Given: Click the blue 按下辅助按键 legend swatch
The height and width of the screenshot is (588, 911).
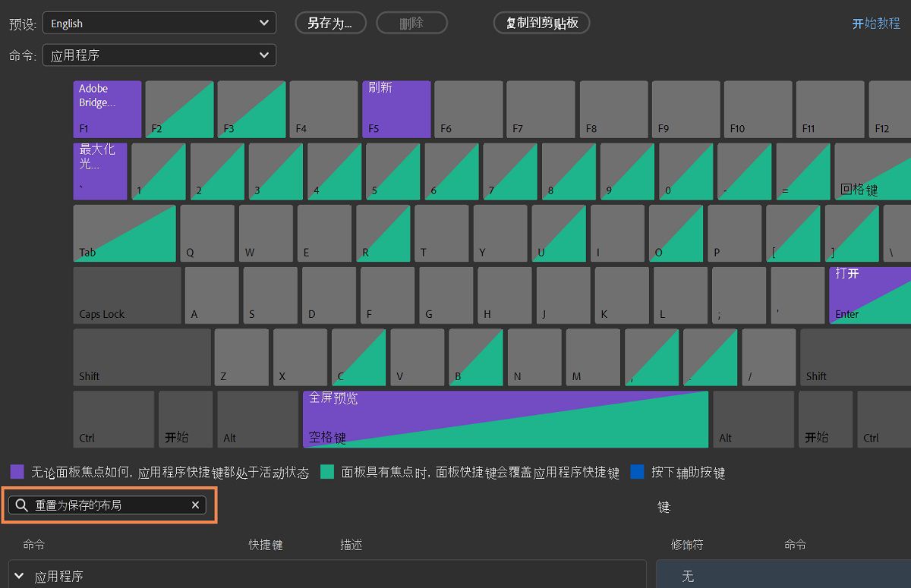Looking at the screenshot, I should click(637, 472).
